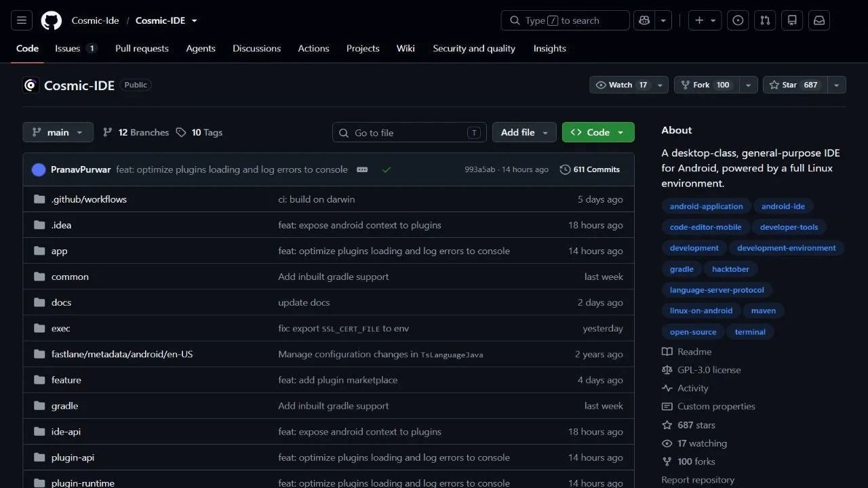Expand the Fork options caret
The height and width of the screenshot is (488, 868).
pyautogui.click(x=748, y=85)
